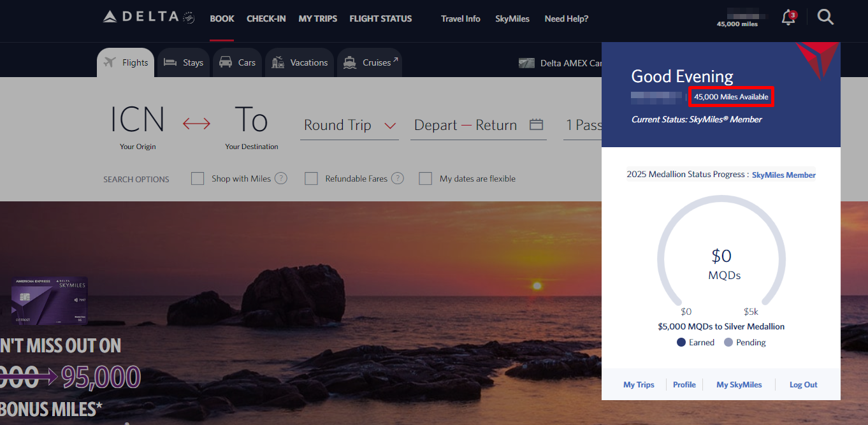Click the 95,000 bonus miles banner text
Viewport: 868px width, 425px height.
[x=101, y=377]
